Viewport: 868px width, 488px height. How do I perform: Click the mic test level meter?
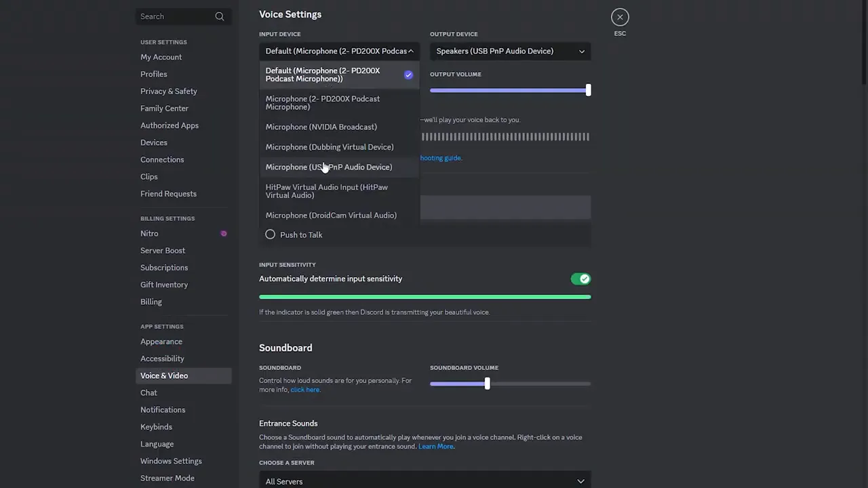505,137
